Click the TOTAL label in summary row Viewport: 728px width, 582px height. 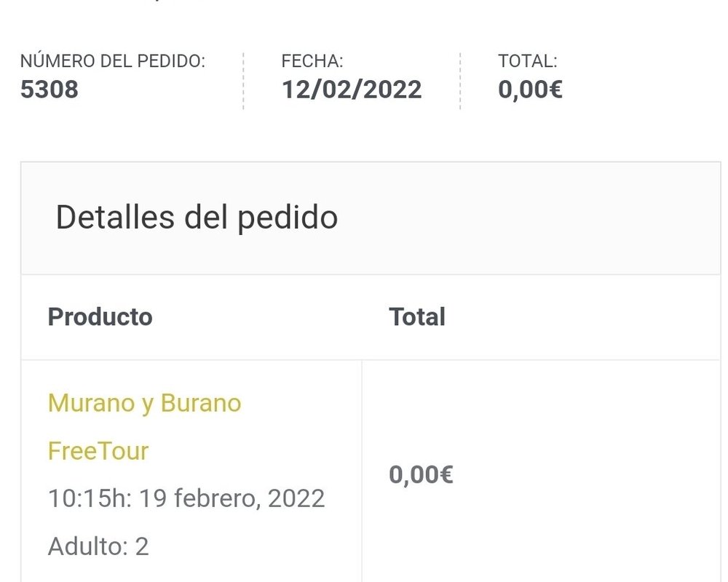tap(527, 61)
